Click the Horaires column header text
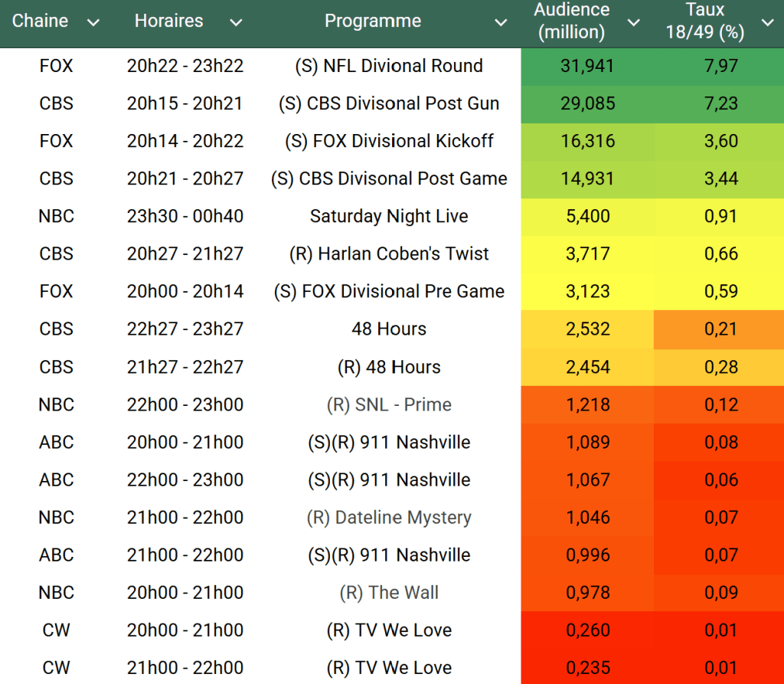 [168, 21]
